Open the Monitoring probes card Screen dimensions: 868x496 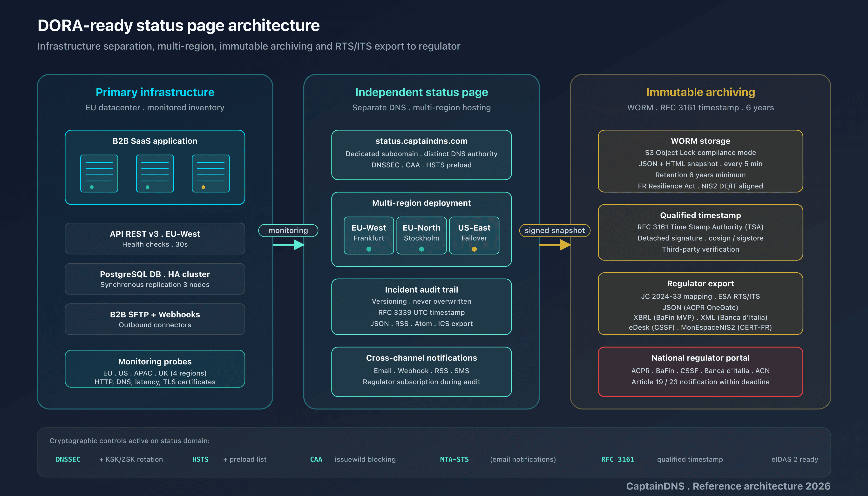click(155, 369)
